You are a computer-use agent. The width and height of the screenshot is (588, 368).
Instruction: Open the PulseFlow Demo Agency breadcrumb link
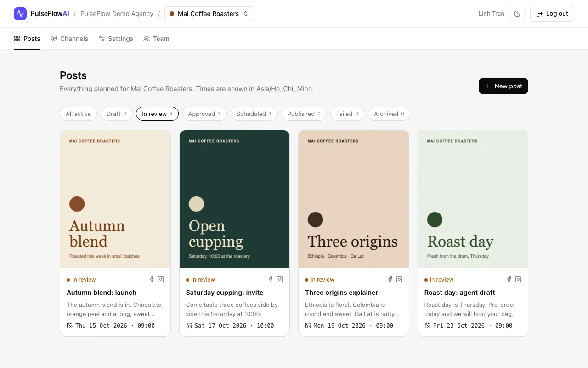[117, 14]
